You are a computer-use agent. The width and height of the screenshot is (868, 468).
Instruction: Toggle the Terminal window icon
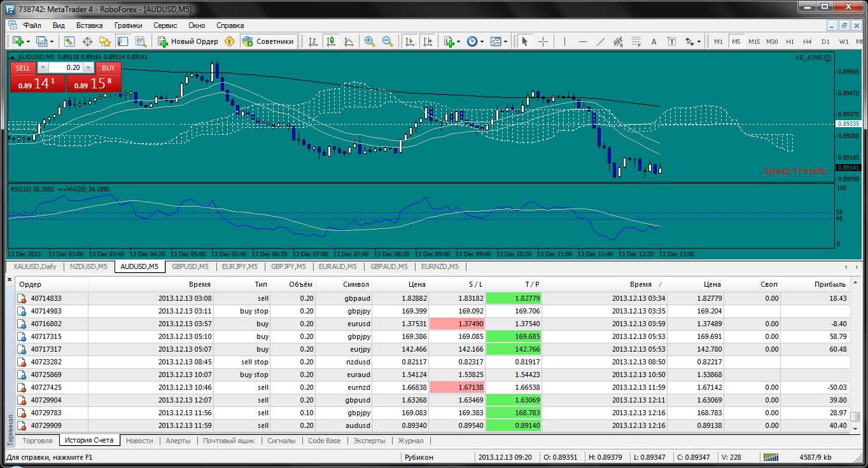[123, 41]
